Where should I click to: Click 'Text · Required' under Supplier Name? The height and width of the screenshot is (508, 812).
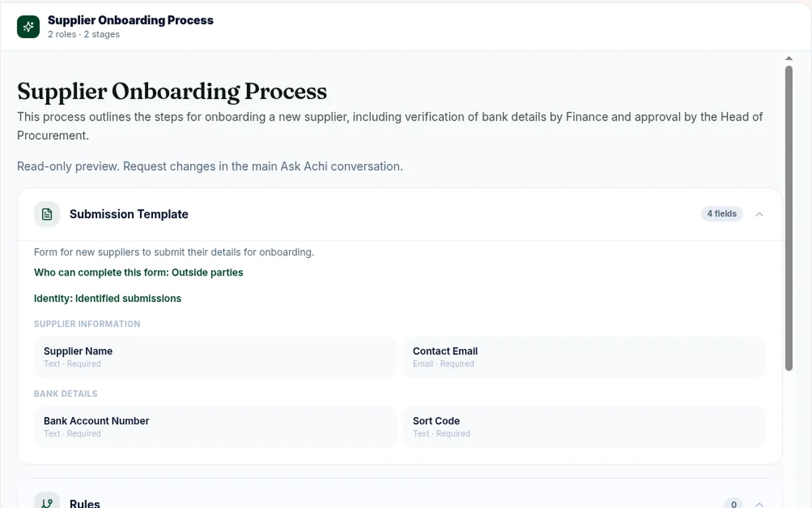72,364
